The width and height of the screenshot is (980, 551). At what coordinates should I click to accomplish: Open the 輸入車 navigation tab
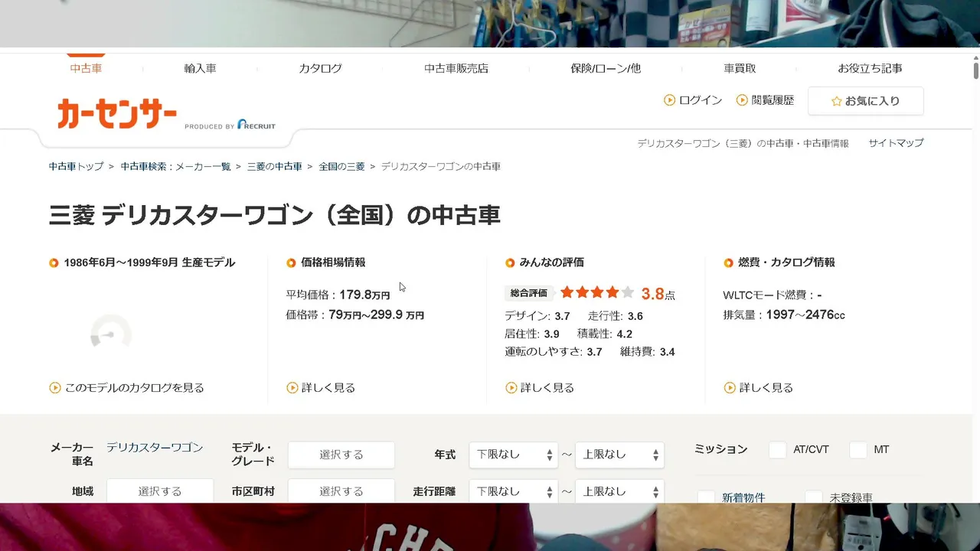200,68
